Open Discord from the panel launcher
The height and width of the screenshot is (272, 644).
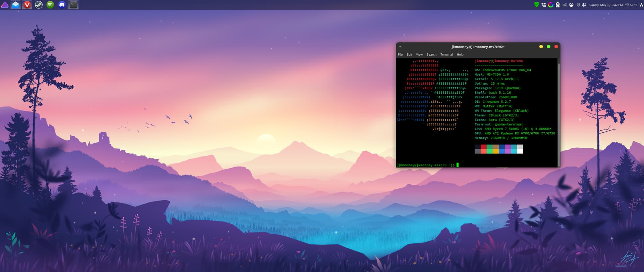62,5
